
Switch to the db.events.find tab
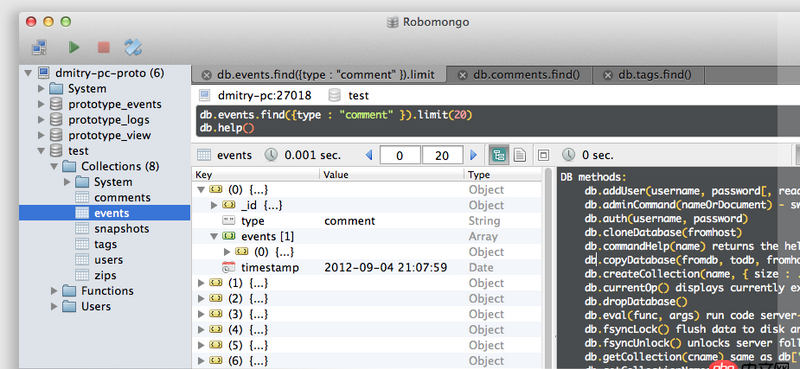[x=319, y=75]
